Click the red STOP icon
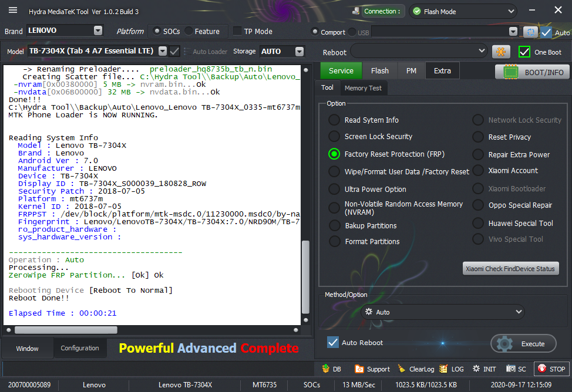Image resolution: width=572 pixels, height=392 pixels. click(x=542, y=369)
